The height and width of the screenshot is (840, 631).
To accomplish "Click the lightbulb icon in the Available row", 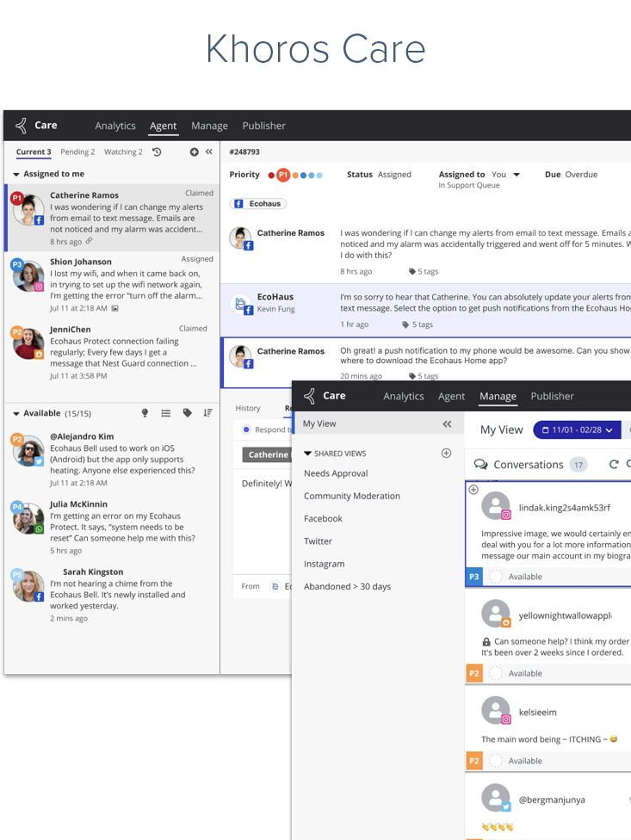I will (145, 413).
